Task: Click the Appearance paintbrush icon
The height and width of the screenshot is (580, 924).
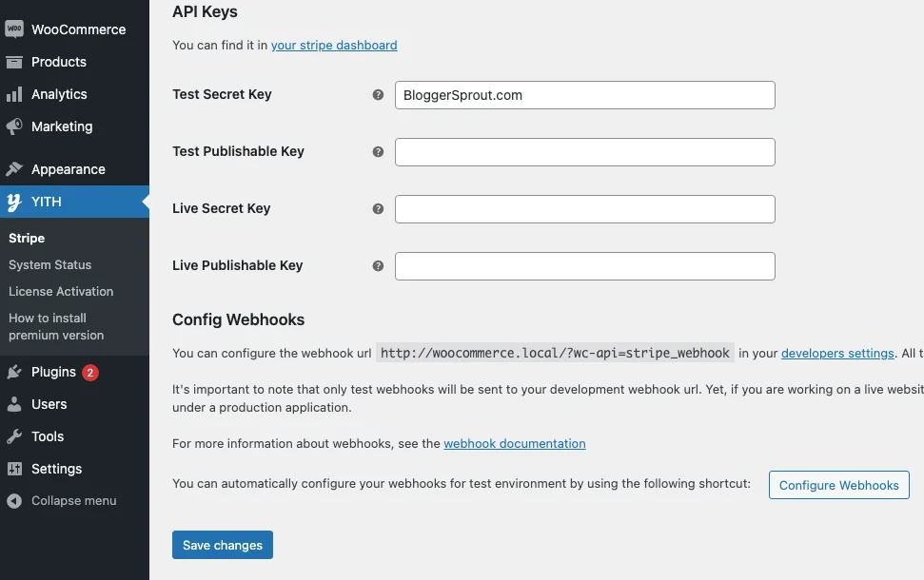Action: pyautogui.click(x=14, y=169)
